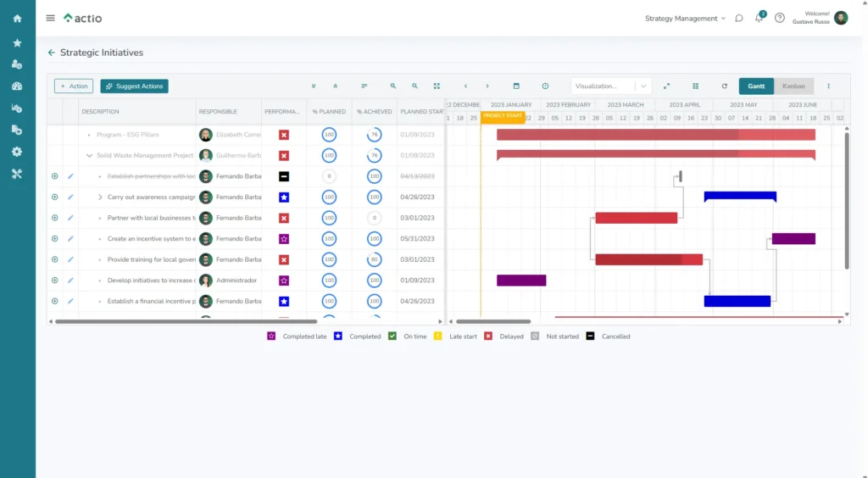Switch to the Kanban view tab
This screenshot has width=868, height=478.
pyautogui.click(x=793, y=86)
